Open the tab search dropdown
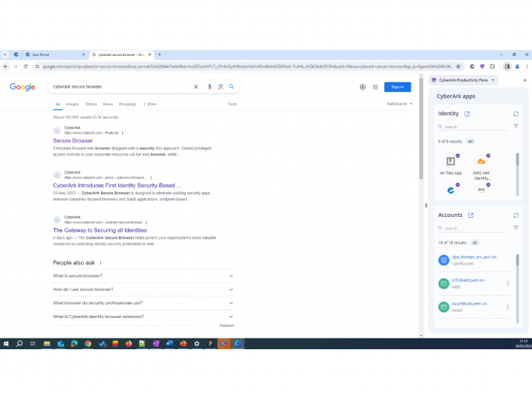532x399 pixels. (5, 54)
